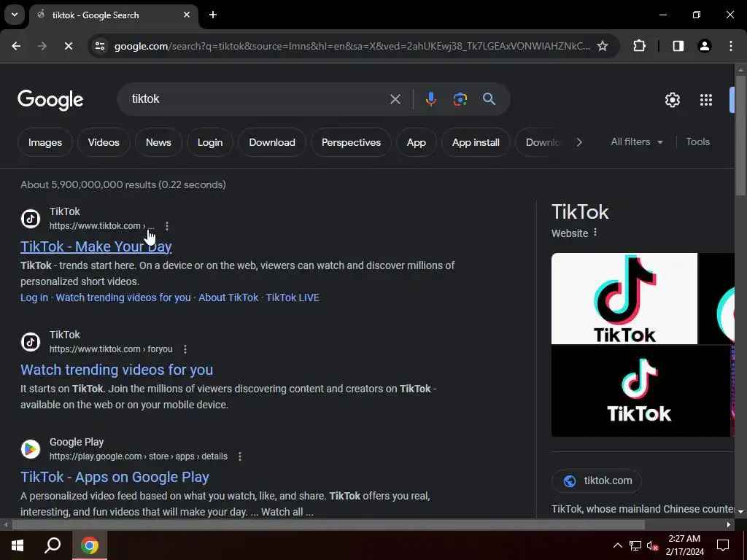Select the News filter chip
This screenshot has width=747, height=560.
pyautogui.click(x=158, y=142)
